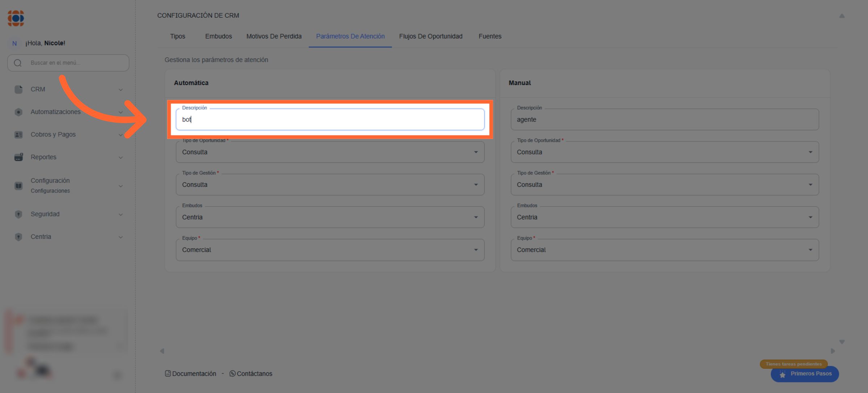Screen dimensions: 868x393
Task: Open the Fuentes tab
Action: click(x=490, y=36)
